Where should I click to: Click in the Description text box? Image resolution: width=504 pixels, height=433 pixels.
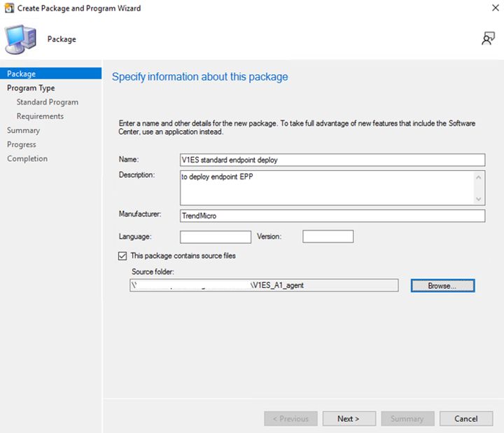click(325, 188)
